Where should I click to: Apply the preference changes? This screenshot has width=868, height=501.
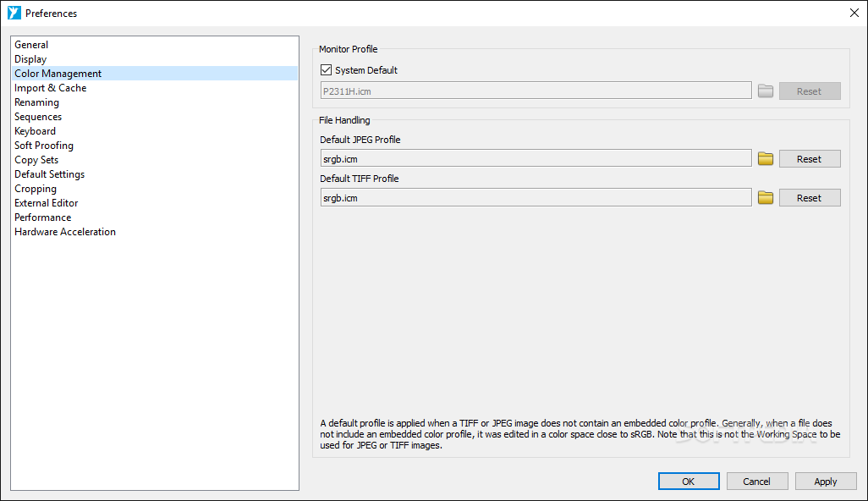826,481
